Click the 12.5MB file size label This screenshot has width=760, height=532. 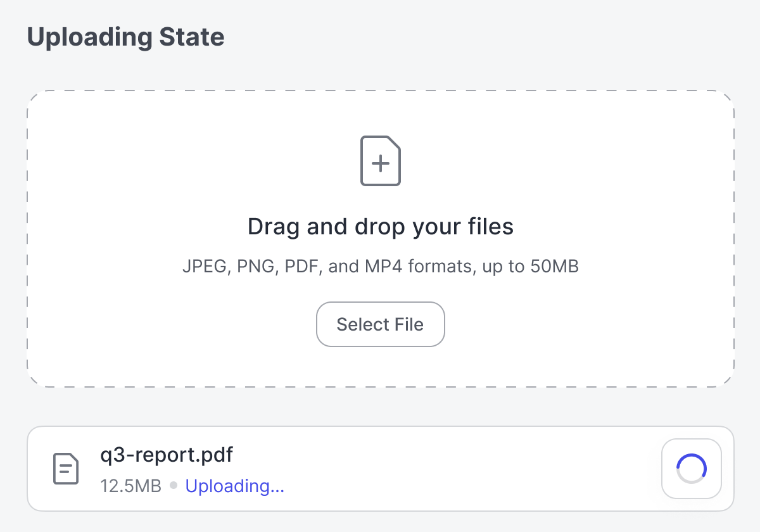pos(130,486)
